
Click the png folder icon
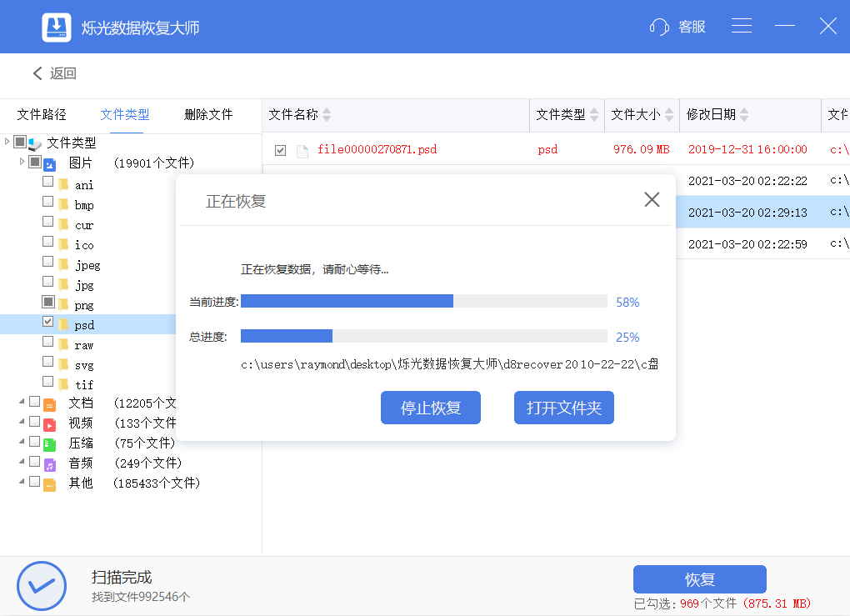tap(63, 305)
